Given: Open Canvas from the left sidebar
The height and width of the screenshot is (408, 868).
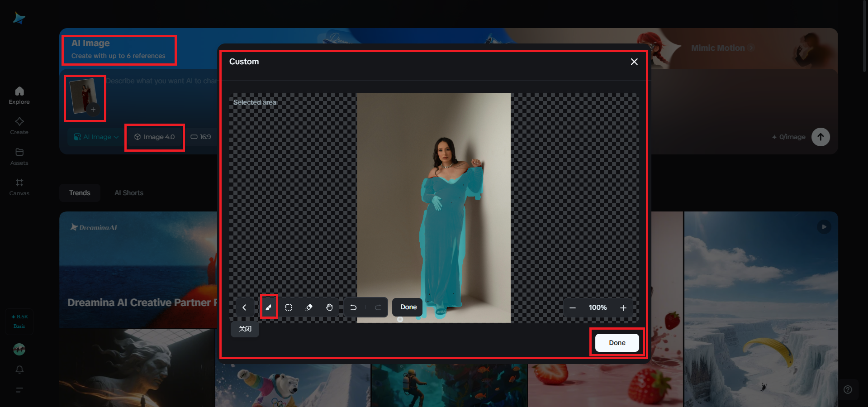Looking at the screenshot, I should (19, 187).
